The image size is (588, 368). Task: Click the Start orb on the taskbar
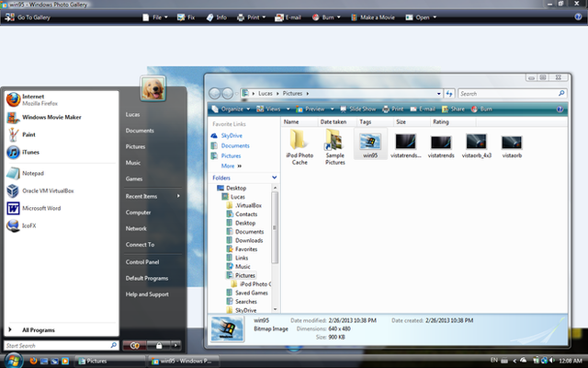pos(13,361)
